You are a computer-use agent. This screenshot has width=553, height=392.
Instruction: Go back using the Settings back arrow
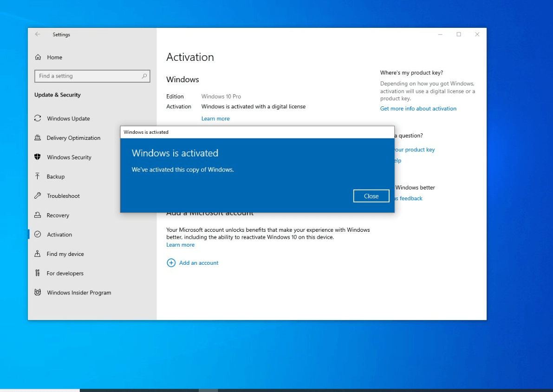pos(38,34)
